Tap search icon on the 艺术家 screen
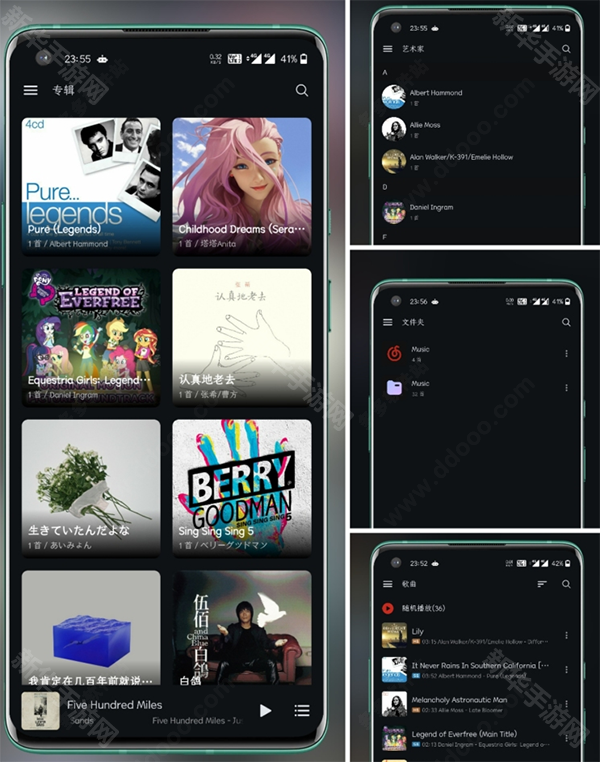The width and height of the screenshot is (600, 762). (x=566, y=48)
